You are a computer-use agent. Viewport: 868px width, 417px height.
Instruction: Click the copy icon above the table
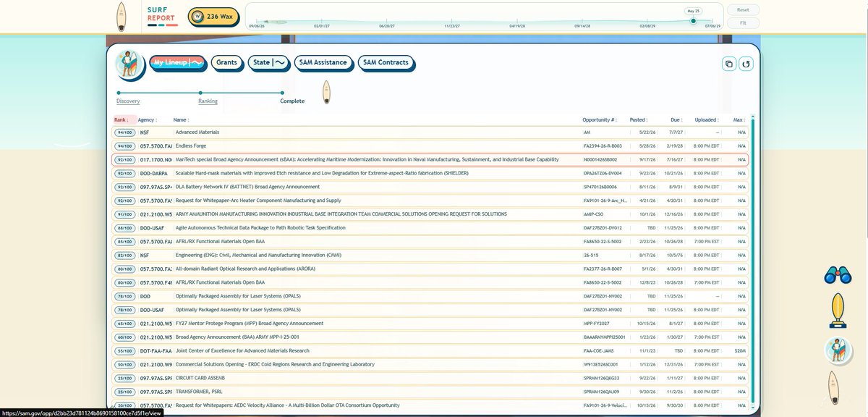click(x=728, y=64)
